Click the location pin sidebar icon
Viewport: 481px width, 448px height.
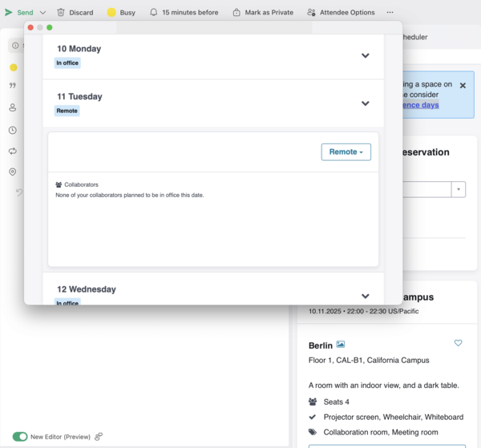point(13,172)
